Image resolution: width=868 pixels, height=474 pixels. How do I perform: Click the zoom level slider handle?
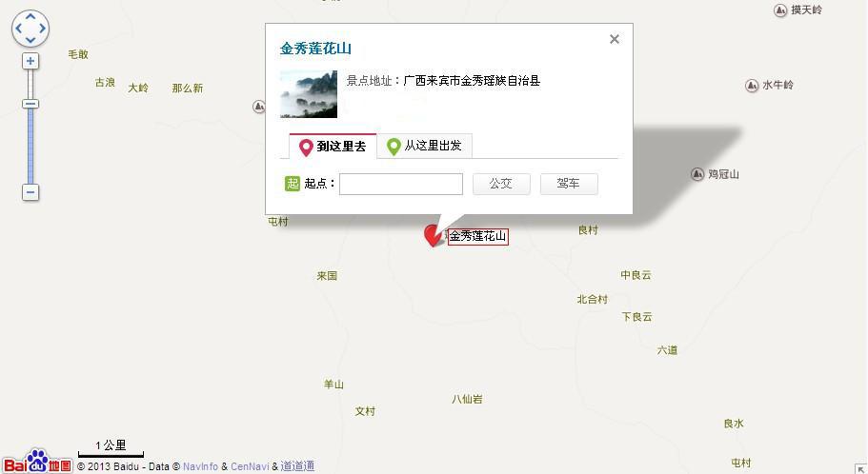pyautogui.click(x=30, y=104)
